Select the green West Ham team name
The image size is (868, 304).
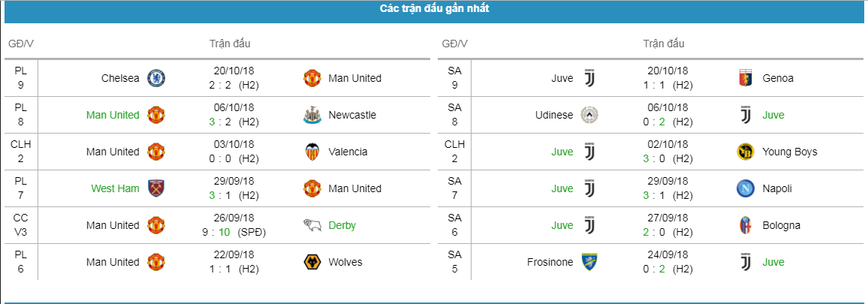(x=115, y=189)
